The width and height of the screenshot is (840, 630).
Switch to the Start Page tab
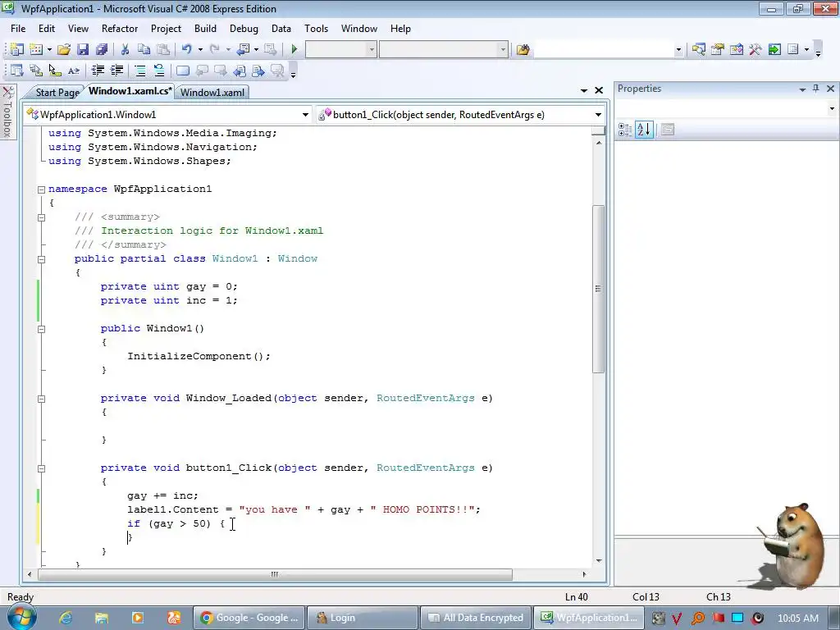(x=57, y=93)
